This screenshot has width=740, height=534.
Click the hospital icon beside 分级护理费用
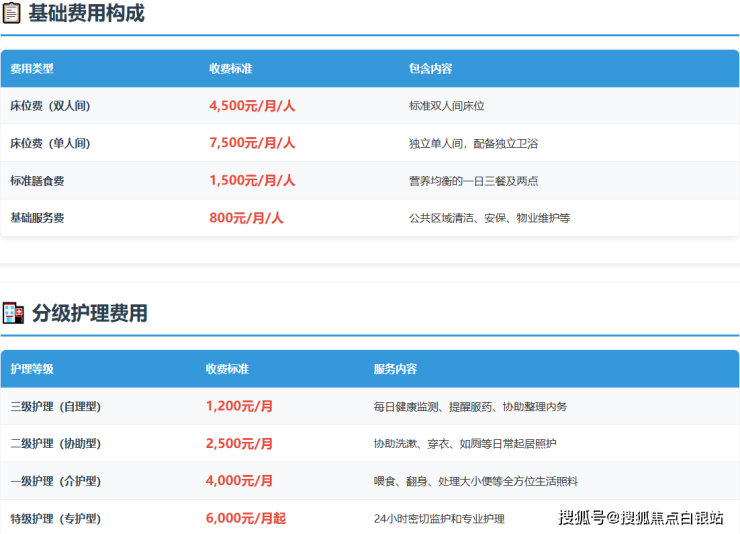[13, 313]
